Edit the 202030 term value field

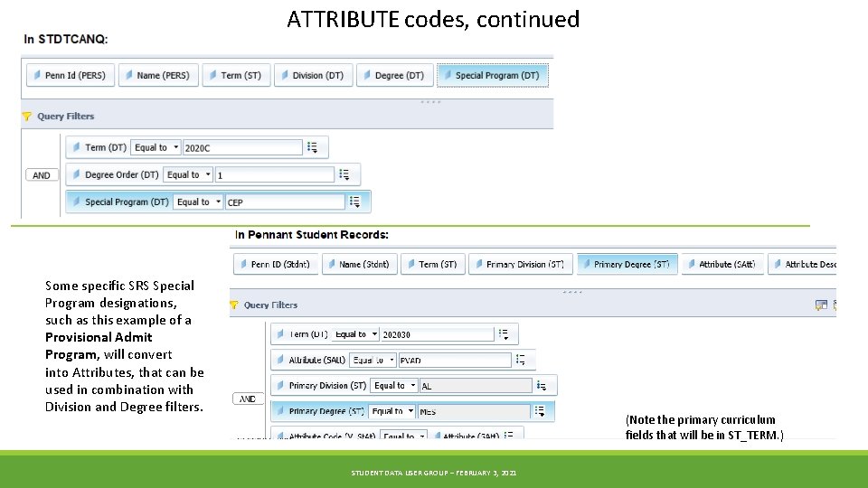[438, 334]
